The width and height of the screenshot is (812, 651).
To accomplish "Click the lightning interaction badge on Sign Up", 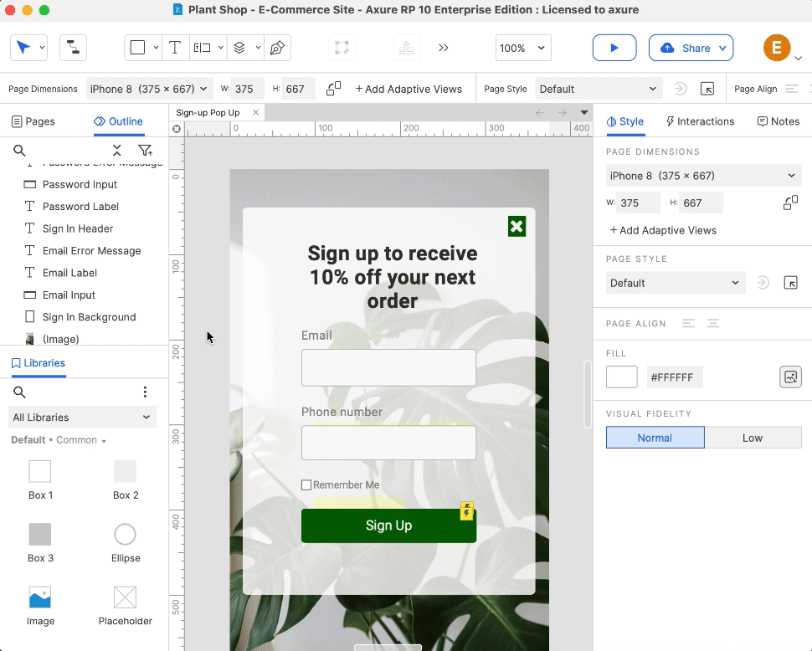I will click(467, 510).
